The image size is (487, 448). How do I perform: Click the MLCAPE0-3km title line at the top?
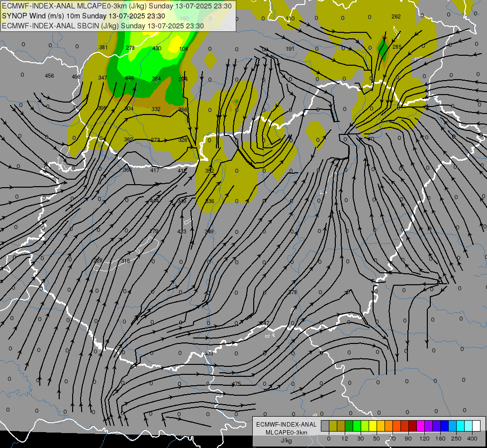coord(116,6)
